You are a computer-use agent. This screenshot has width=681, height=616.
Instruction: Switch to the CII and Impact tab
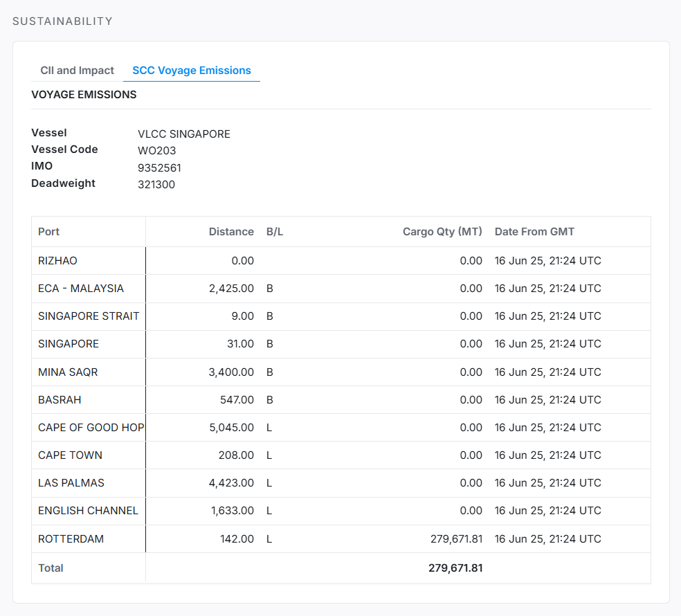coord(77,71)
